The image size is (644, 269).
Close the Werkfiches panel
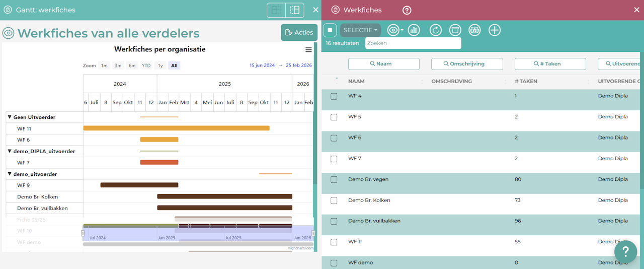pos(636,10)
